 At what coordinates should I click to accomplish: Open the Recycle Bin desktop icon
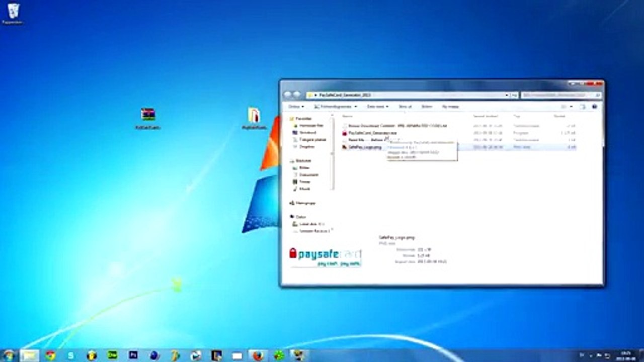pos(13,14)
